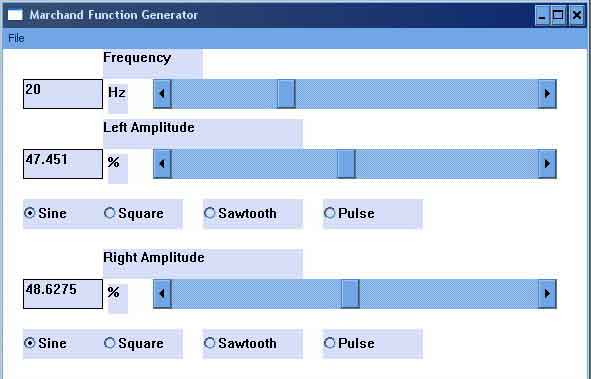Click the Right Amplitude slider right arrow

[547, 294]
